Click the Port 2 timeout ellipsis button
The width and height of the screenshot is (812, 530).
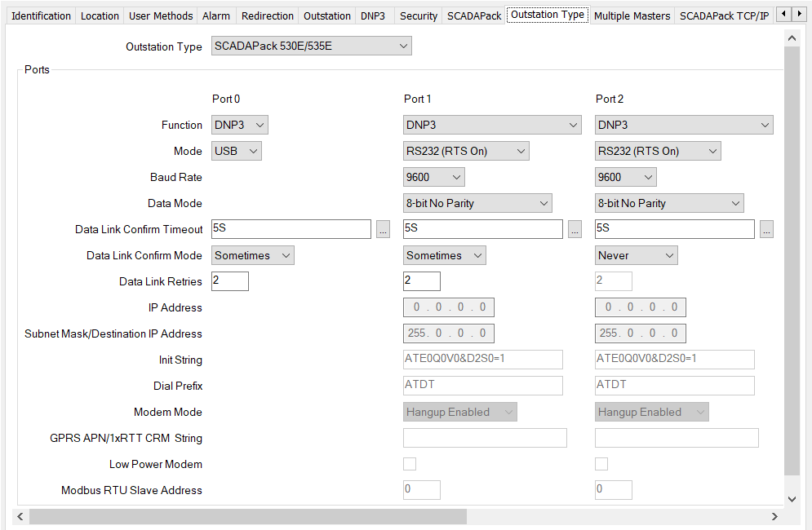(x=766, y=228)
